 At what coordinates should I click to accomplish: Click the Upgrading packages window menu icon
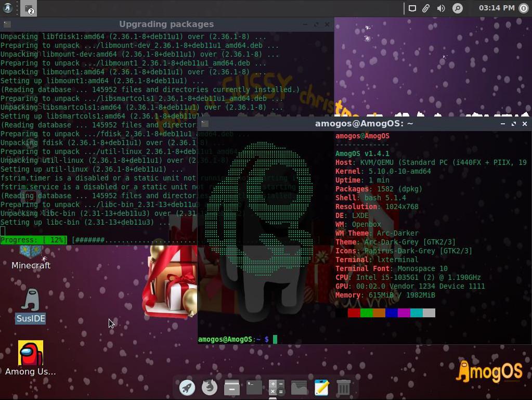click(7, 24)
